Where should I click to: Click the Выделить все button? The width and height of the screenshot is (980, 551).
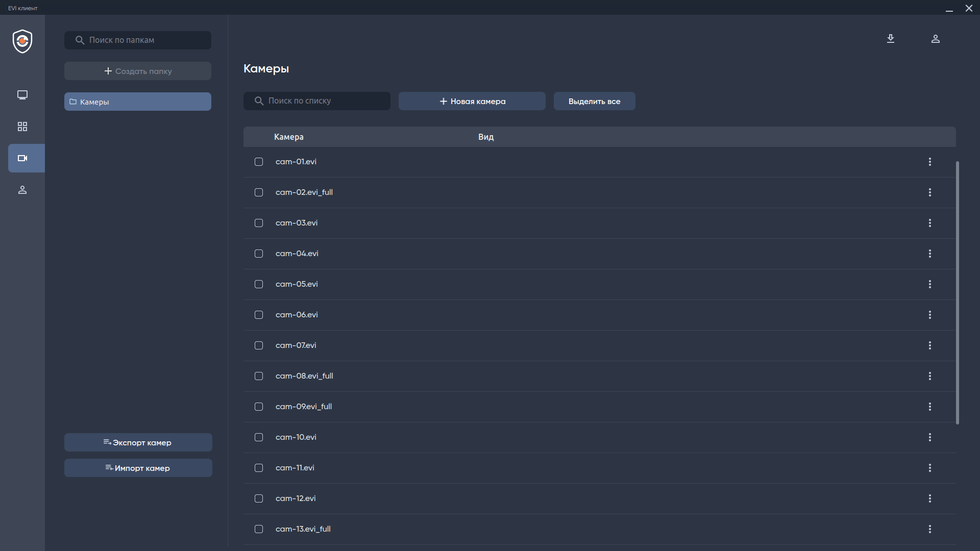coord(595,101)
